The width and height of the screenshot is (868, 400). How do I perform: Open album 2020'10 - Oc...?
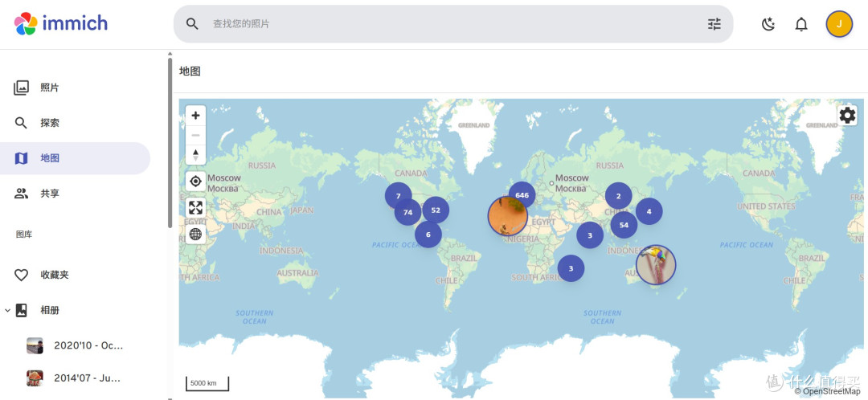tap(88, 345)
